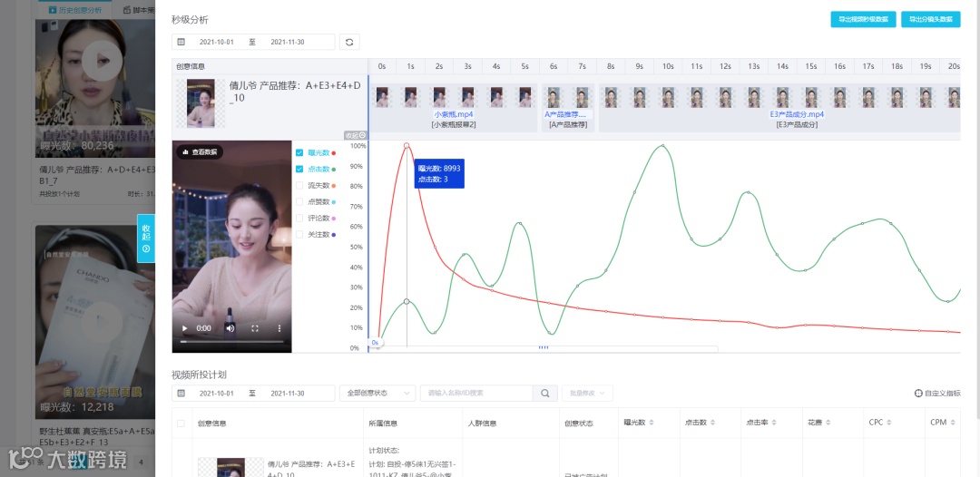The width and height of the screenshot is (980, 477).
Task: Play the preview video
Action: (184, 327)
